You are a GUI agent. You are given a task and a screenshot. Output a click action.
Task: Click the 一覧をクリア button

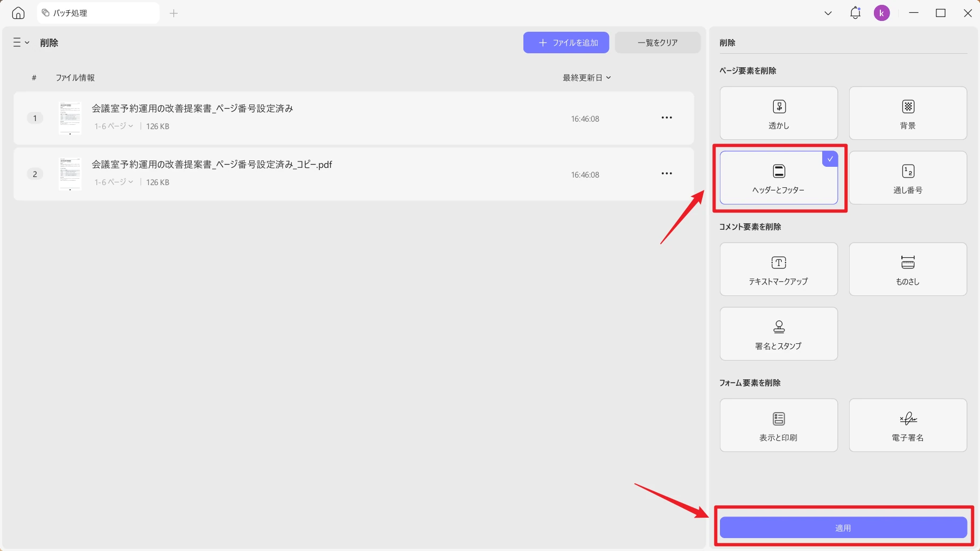point(657,43)
